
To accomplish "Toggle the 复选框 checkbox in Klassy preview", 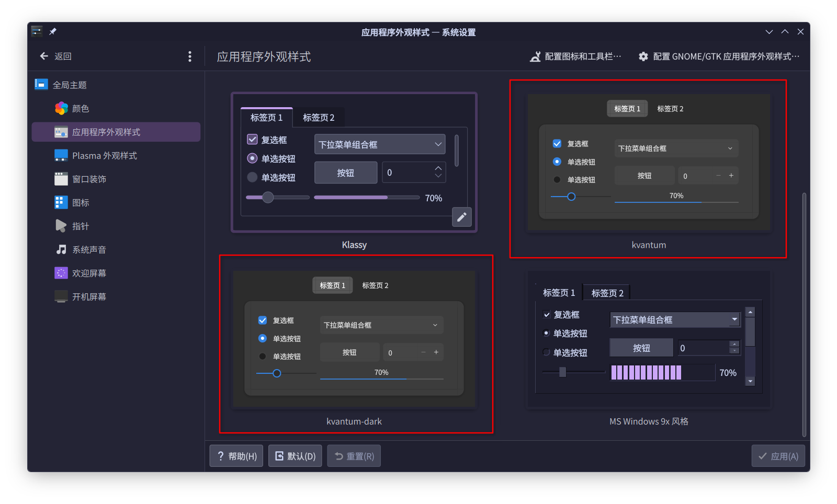I will (x=252, y=140).
